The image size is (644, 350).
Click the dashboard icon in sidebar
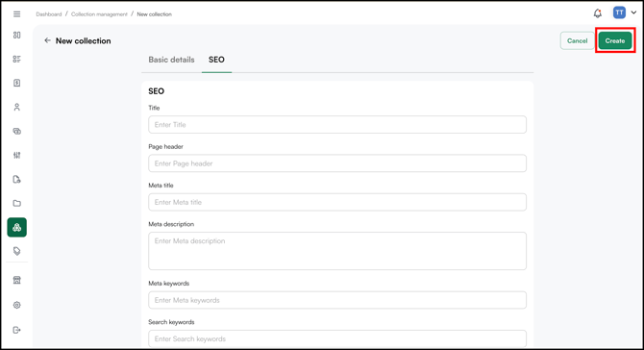point(17,35)
